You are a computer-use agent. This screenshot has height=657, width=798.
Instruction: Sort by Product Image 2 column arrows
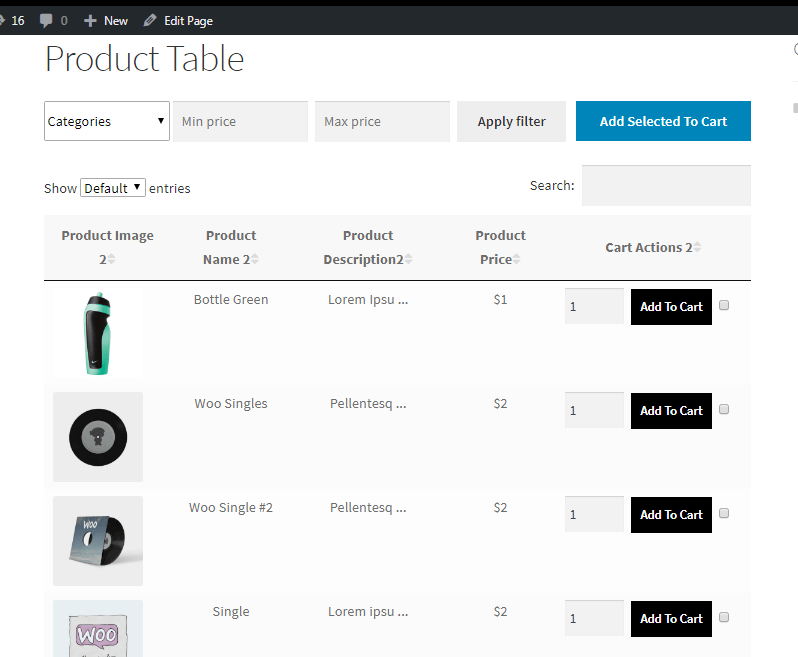pos(111,259)
